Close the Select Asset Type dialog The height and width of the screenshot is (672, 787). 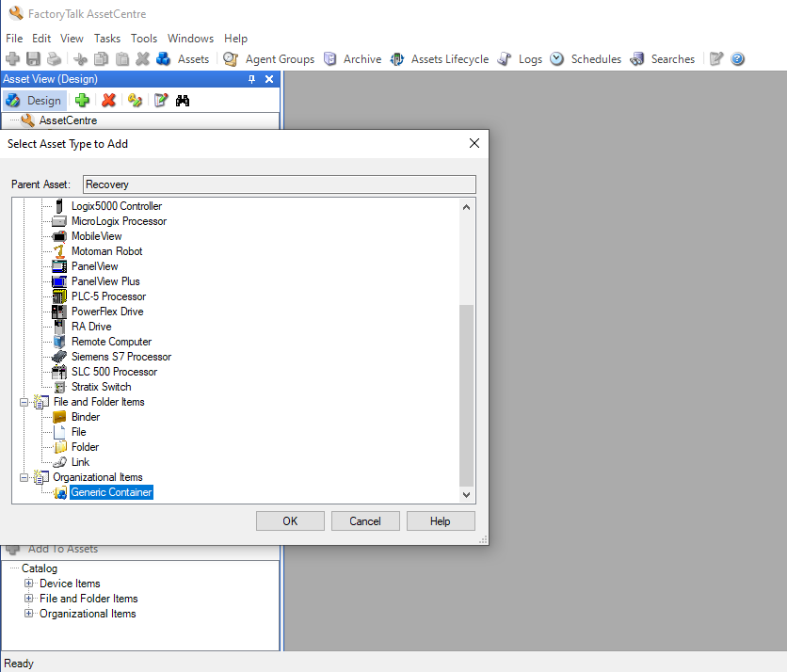[x=474, y=144]
